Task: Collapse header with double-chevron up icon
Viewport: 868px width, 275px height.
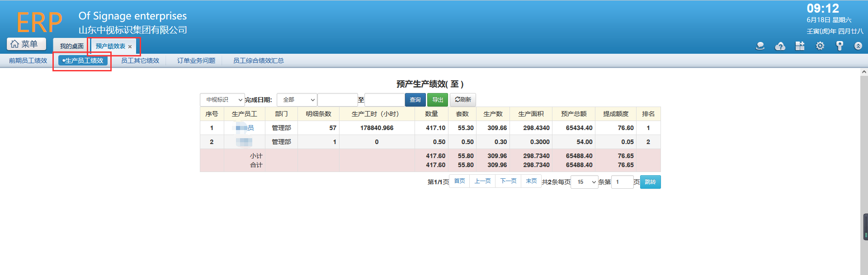Action: click(858, 46)
